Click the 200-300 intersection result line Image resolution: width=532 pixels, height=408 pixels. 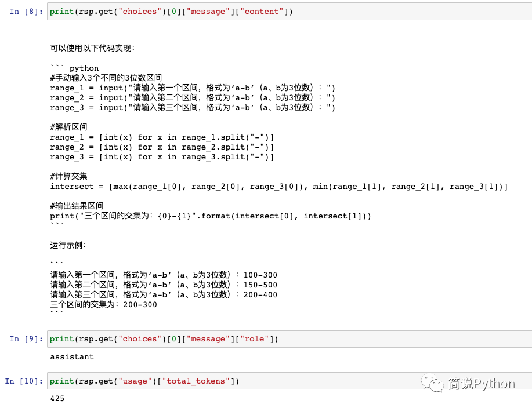(104, 305)
